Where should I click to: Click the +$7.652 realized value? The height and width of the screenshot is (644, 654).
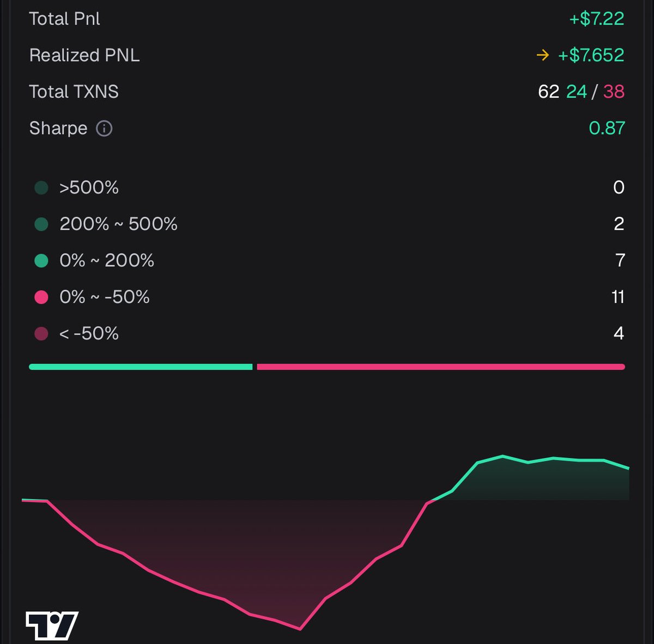click(x=591, y=55)
